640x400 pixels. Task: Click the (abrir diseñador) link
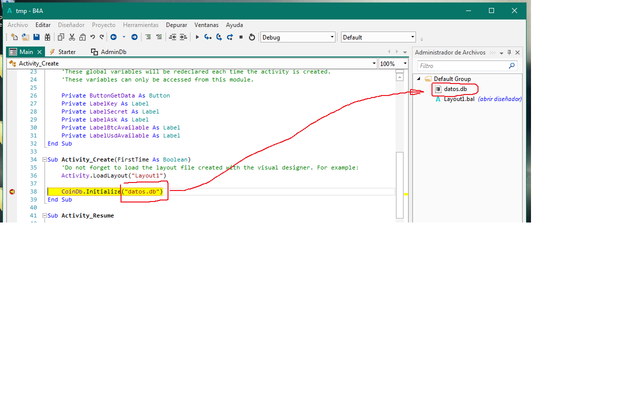(500, 100)
